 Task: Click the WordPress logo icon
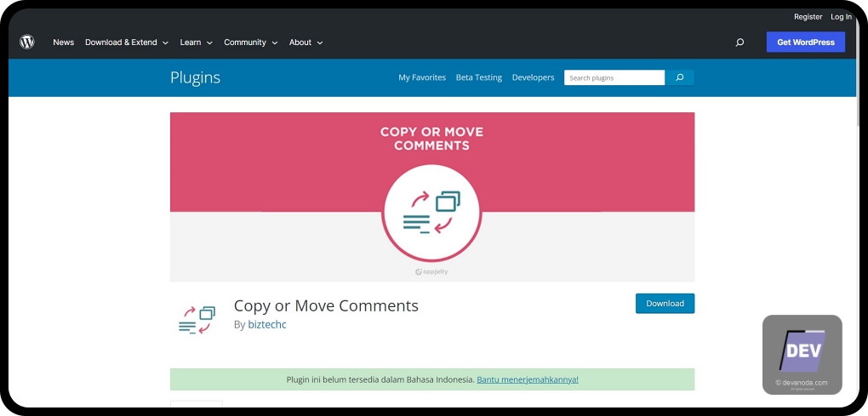tap(27, 42)
